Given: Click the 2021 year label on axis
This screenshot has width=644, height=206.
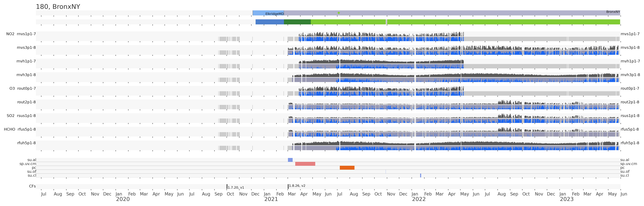Looking at the screenshot, I should point(271,199).
